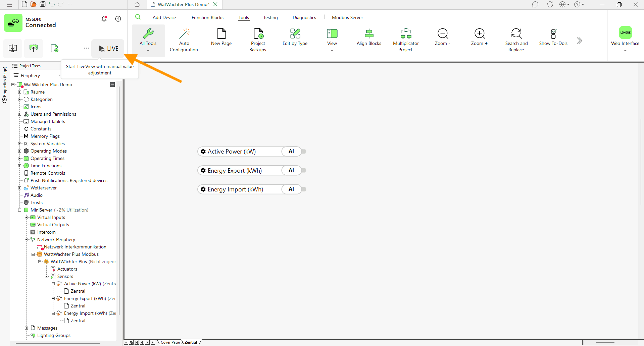Switch to the Add Device tab

point(164,17)
